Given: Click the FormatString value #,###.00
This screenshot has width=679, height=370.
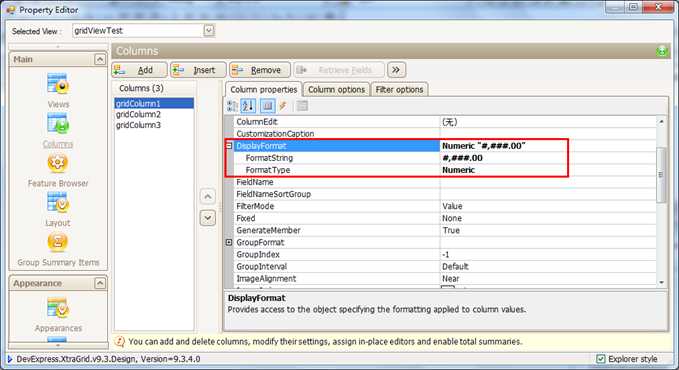Looking at the screenshot, I should click(x=462, y=158).
